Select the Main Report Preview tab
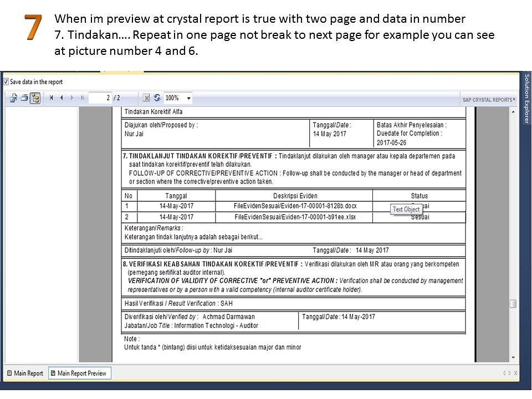 pos(80,373)
